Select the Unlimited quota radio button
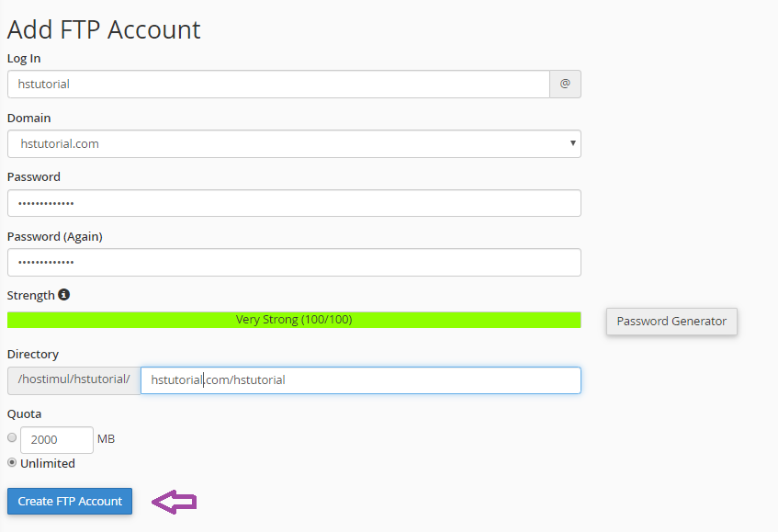Image resolution: width=778 pixels, height=532 pixels. [13, 462]
